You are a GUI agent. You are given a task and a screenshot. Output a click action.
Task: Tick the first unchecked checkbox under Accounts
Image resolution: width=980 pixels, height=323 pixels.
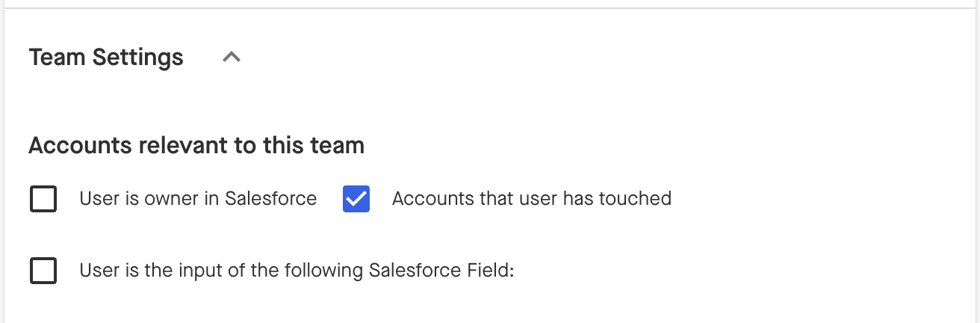coord(43,199)
